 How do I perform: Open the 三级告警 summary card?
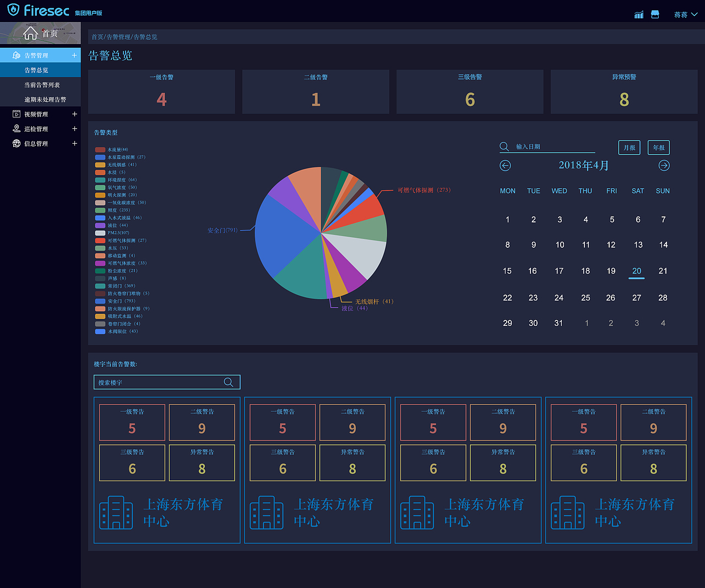(470, 91)
